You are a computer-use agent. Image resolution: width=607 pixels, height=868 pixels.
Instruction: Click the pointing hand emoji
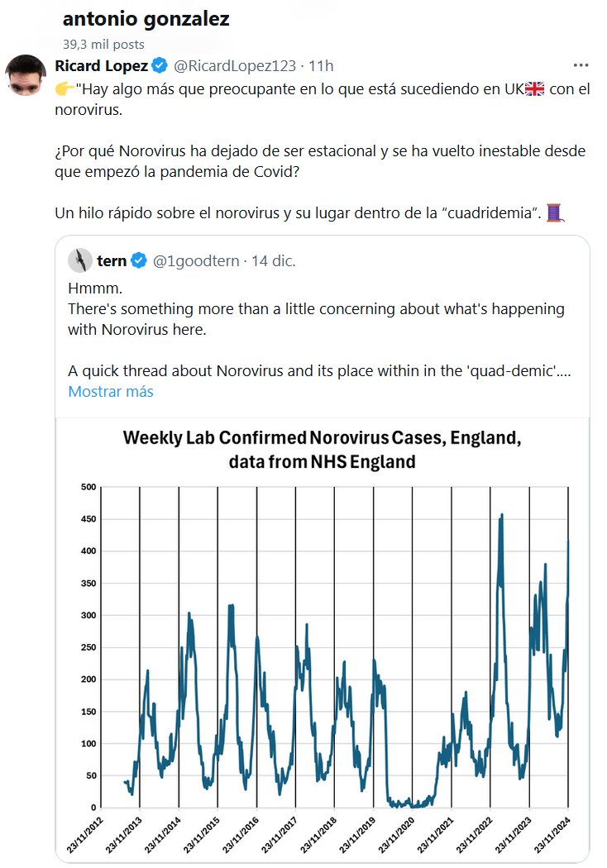64,90
